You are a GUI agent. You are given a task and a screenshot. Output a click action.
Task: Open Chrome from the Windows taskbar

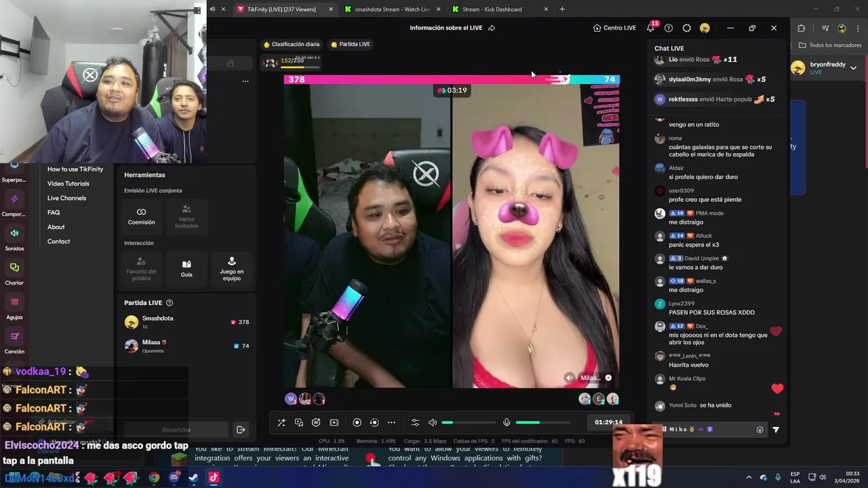pyautogui.click(x=154, y=477)
